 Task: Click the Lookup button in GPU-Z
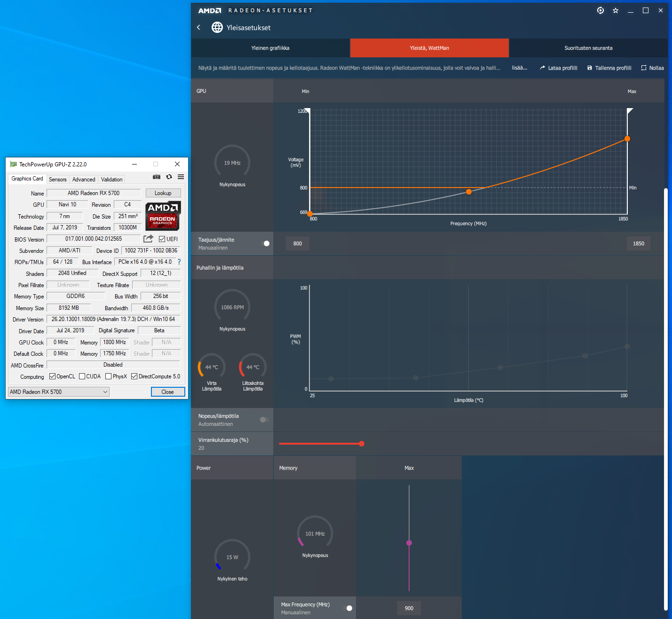pos(163,193)
